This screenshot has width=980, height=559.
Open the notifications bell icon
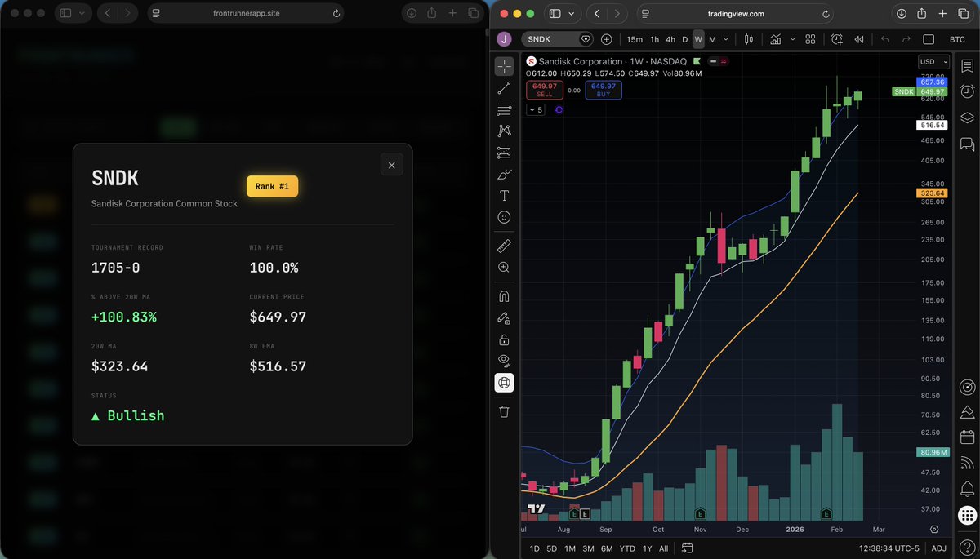tap(967, 489)
